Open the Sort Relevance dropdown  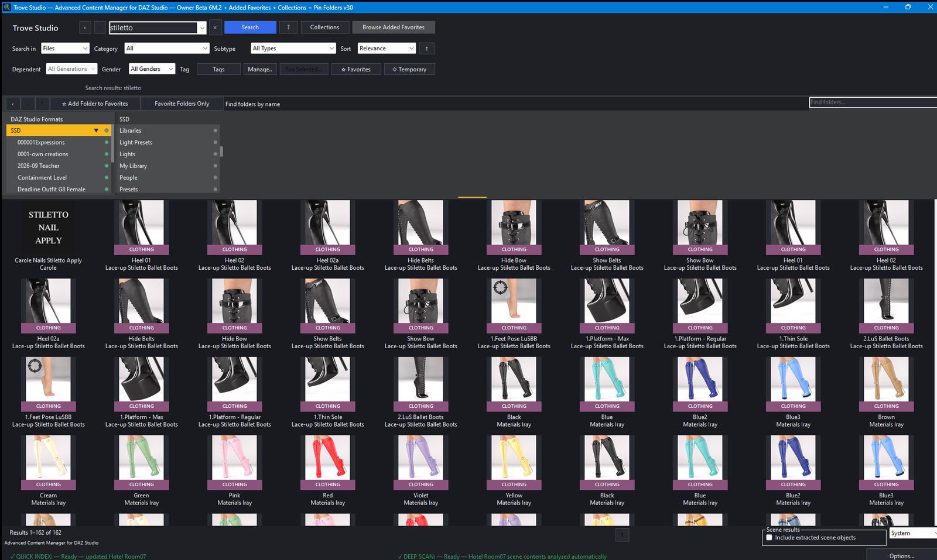[x=387, y=49]
